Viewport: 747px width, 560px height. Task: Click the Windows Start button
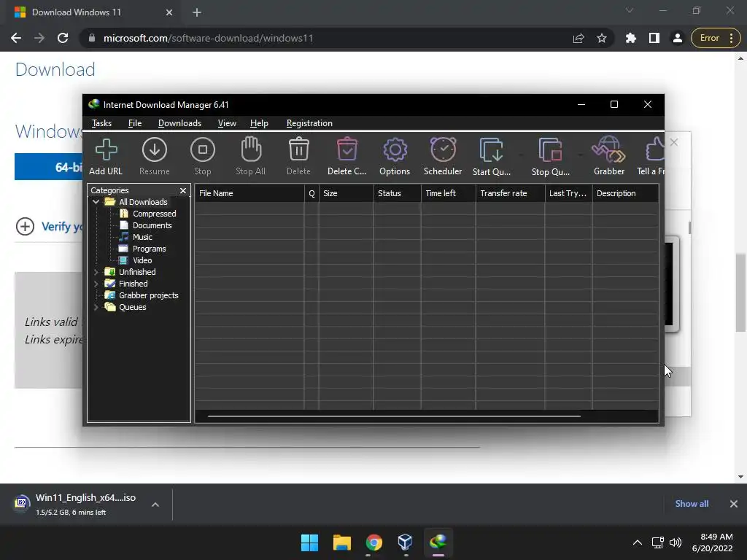(x=309, y=542)
